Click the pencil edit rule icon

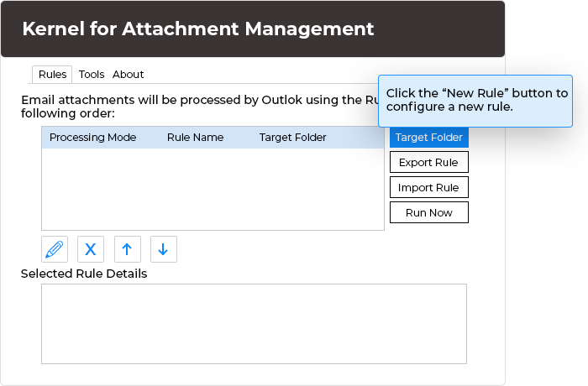(55, 249)
